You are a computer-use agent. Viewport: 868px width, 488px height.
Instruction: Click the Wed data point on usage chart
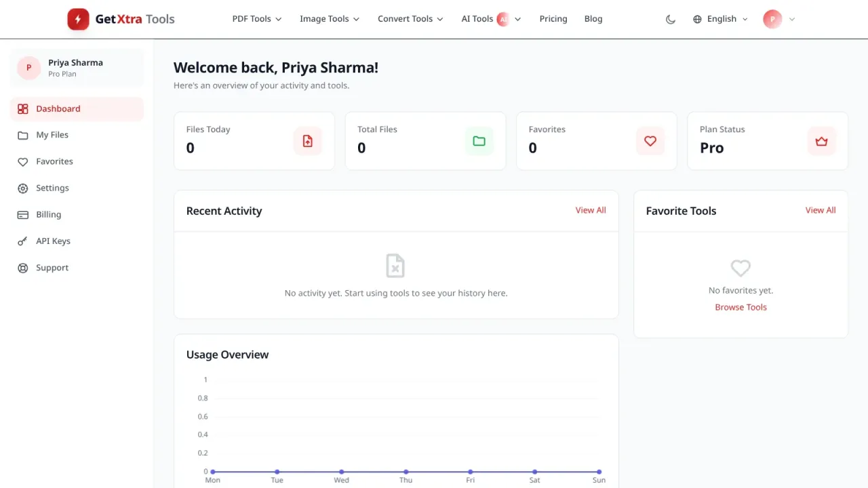click(x=342, y=472)
